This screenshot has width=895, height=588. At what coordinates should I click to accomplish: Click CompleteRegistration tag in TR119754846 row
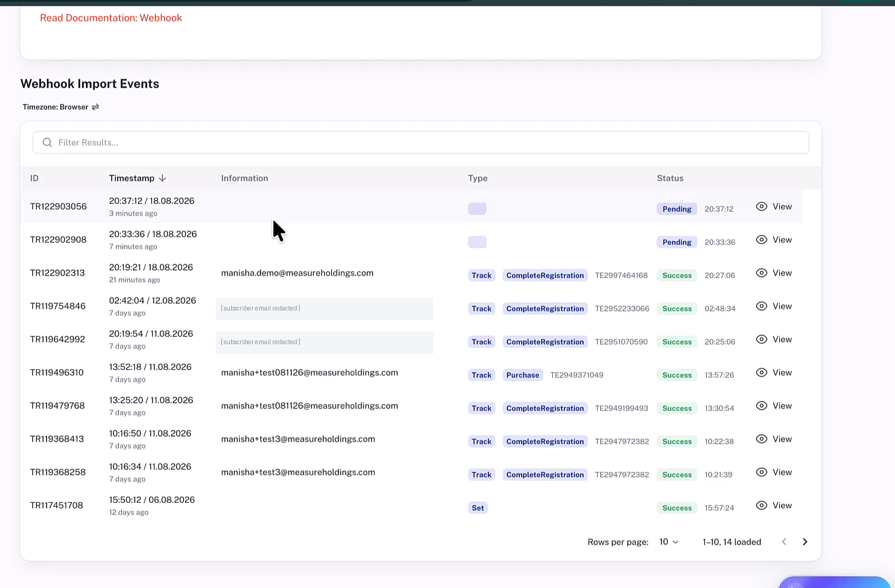tap(545, 309)
